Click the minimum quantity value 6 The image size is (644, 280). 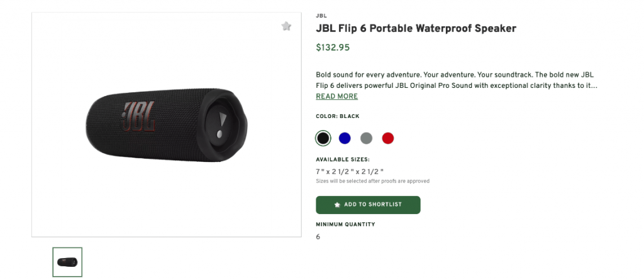pyautogui.click(x=318, y=237)
